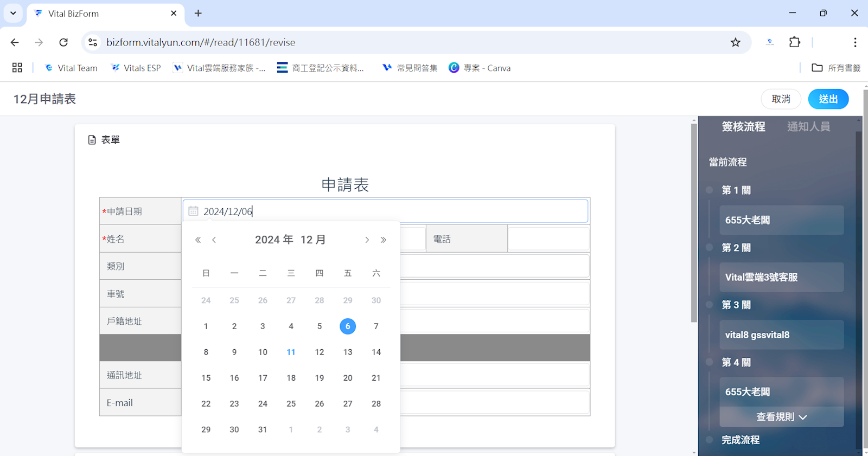Reload the BizForm page
Screen dimensions: 868x456
(x=63, y=42)
